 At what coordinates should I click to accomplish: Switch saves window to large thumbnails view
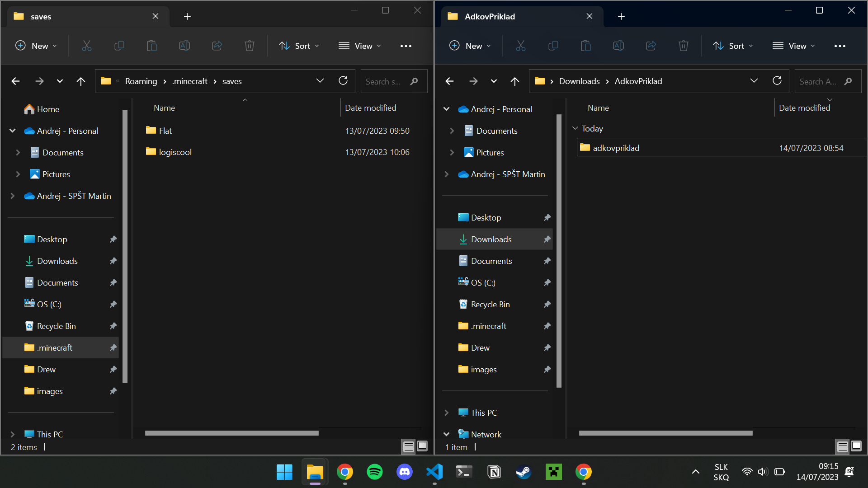(x=422, y=446)
